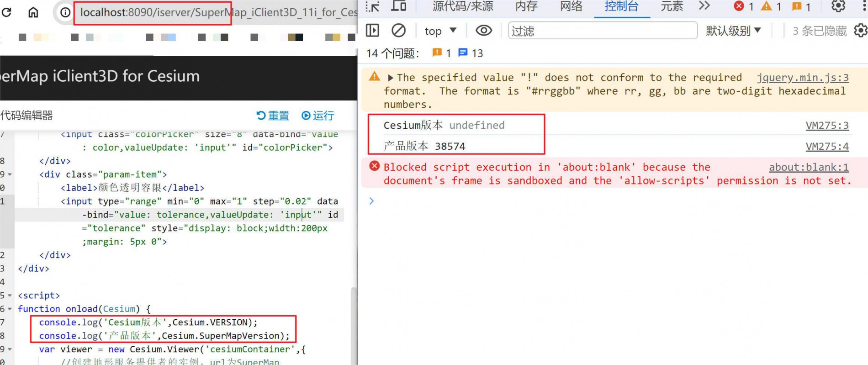Collapse the <script> code fold arrow

point(10,296)
